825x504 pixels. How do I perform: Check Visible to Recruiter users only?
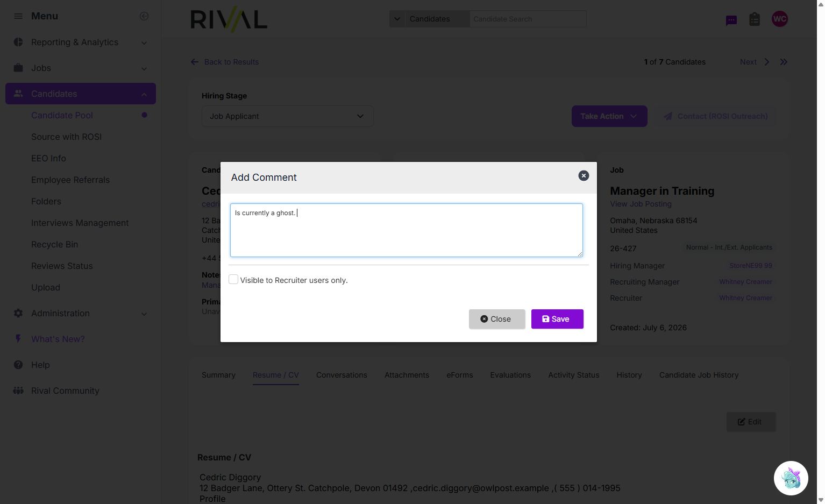coord(233,280)
